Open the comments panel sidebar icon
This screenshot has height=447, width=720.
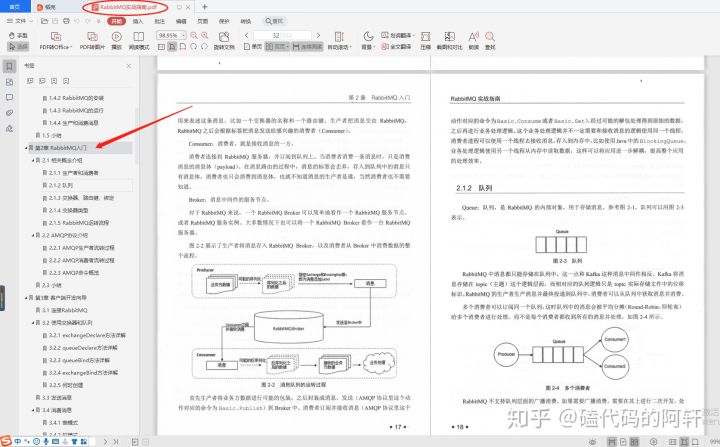(9, 97)
